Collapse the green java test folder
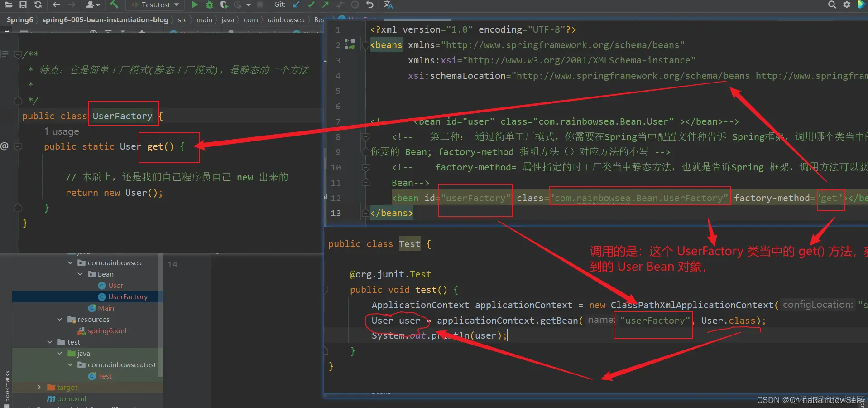Screen dimensions: 868x408 (x=60, y=353)
